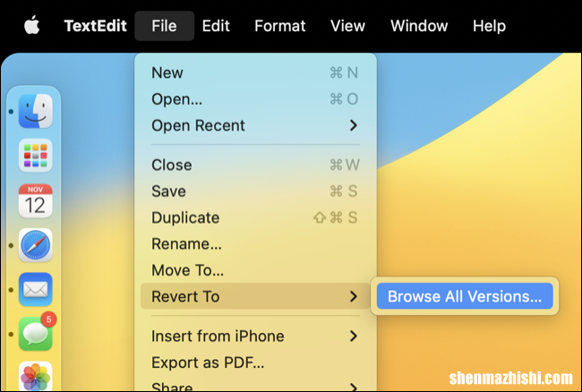The width and height of the screenshot is (582, 392).
Task: Choose Export as PDF…
Action: pyautogui.click(x=255, y=362)
